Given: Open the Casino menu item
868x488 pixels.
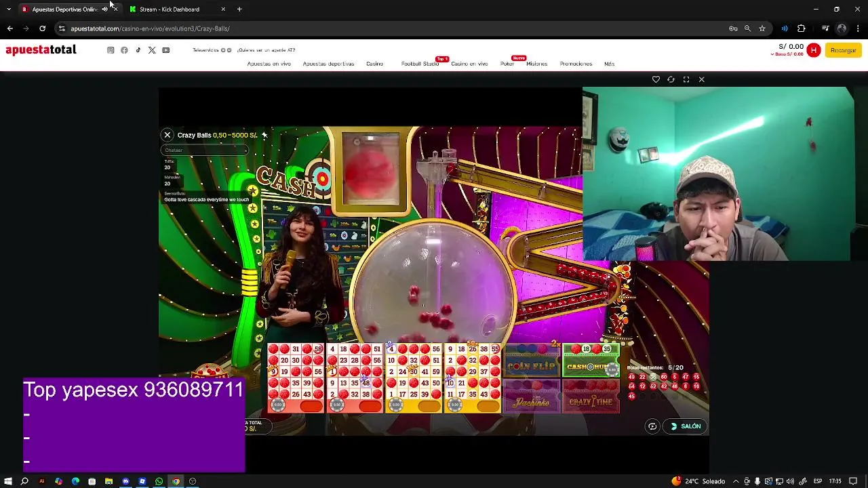Looking at the screenshot, I should (374, 64).
